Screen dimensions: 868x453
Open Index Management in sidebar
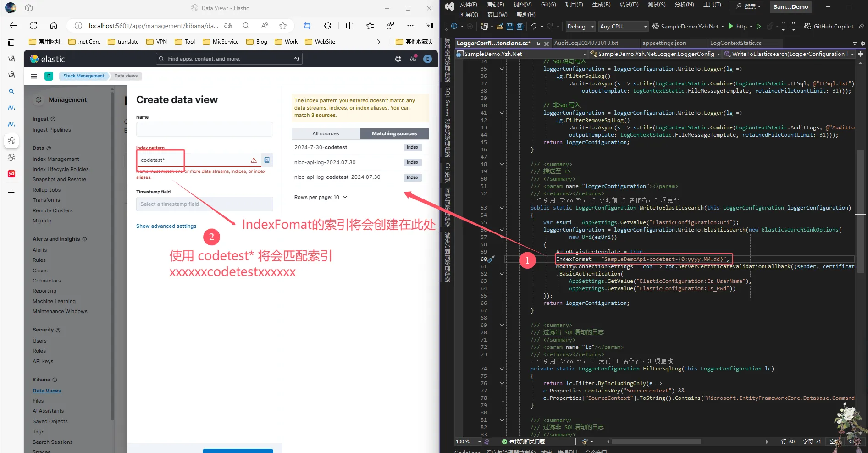click(x=56, y=159)
